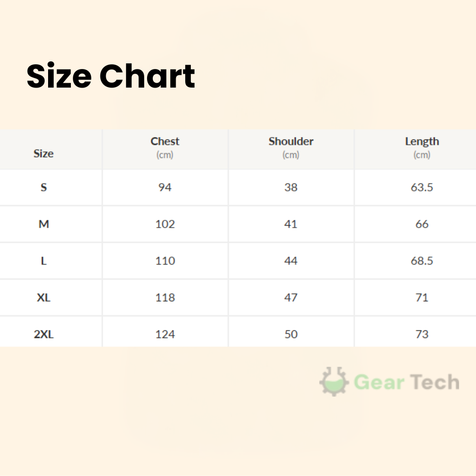Click the length value 63.5
The width and height of the screenshot is (476, 476).
coord(422,188)
